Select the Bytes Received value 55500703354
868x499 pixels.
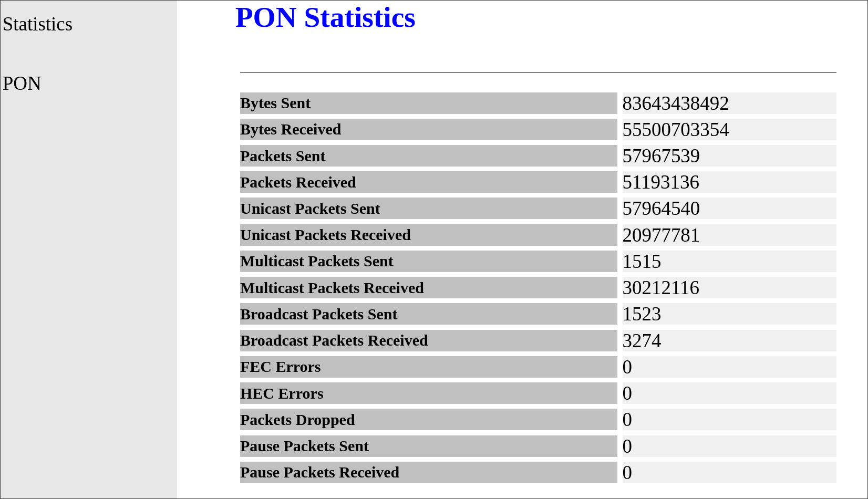click(x=676, y=130)
